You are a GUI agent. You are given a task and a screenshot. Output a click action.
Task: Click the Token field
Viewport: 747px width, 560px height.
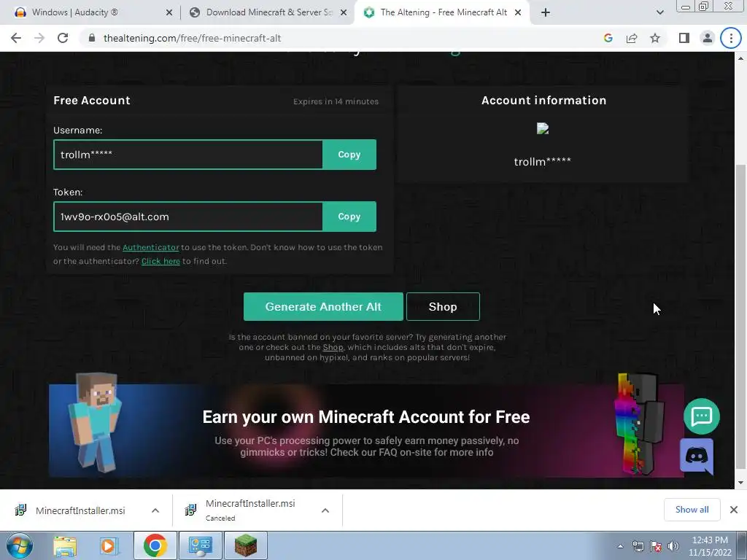188,217
